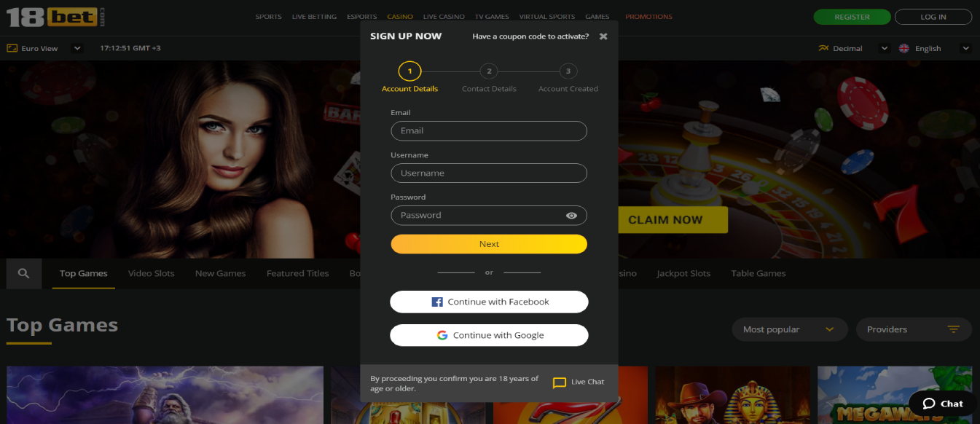This screenshot has height=424, width=980.
Task: Open Live Chat link in dialog
Action: point(579,382)
